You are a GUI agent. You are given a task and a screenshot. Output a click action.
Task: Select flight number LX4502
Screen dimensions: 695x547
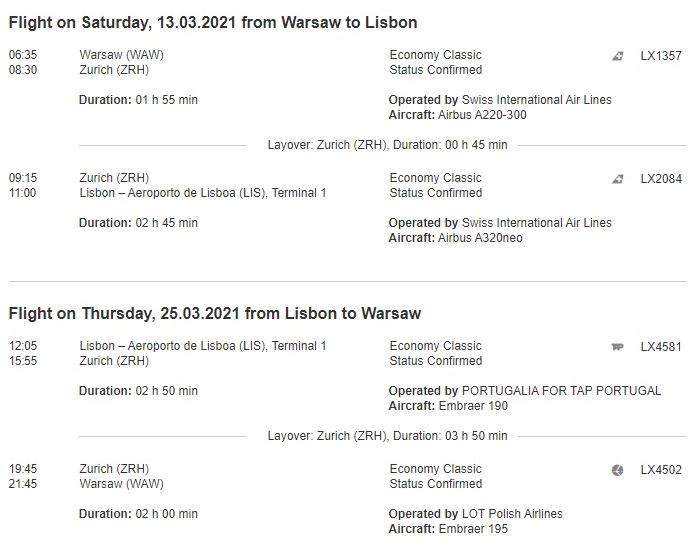(x=661, y=470)
